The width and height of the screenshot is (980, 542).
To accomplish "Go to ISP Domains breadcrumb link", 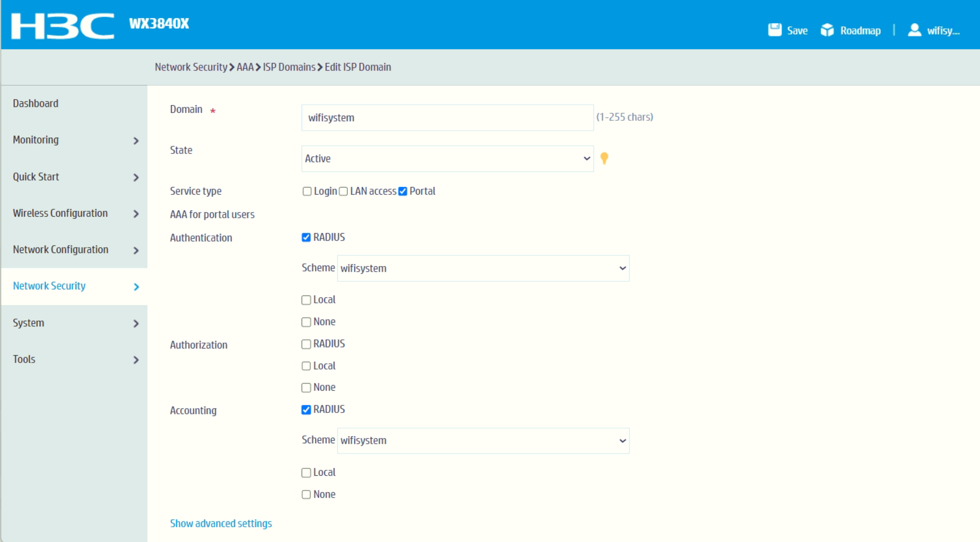I will point(289,67).
